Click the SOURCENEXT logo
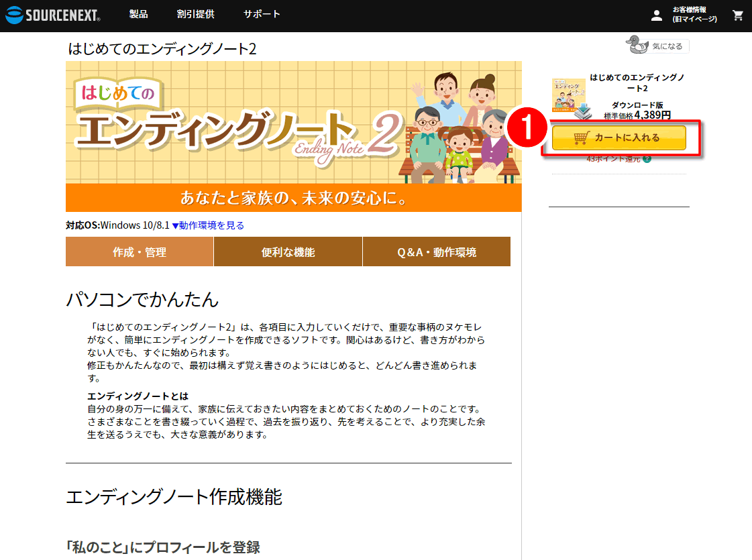 [53, 15]
